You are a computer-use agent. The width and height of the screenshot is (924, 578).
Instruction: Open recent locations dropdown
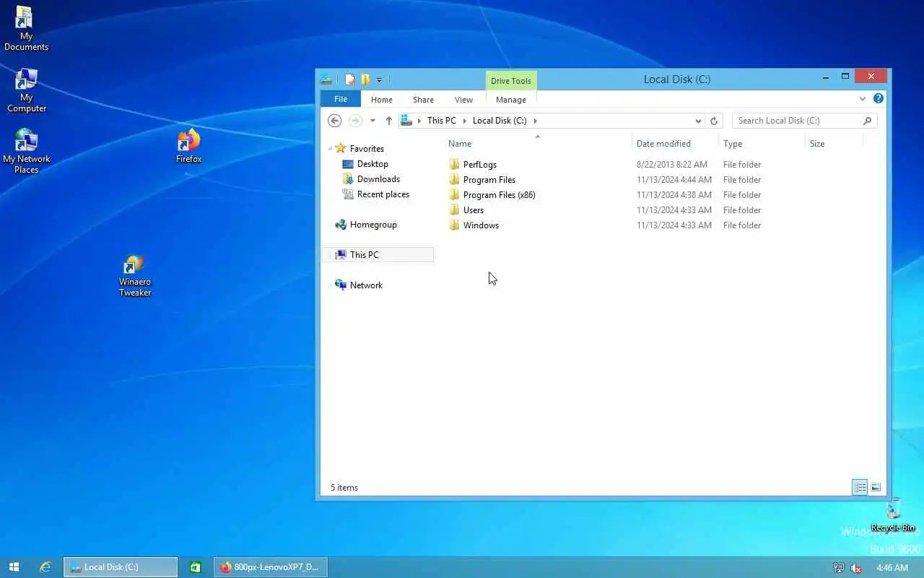coord(372,121)
